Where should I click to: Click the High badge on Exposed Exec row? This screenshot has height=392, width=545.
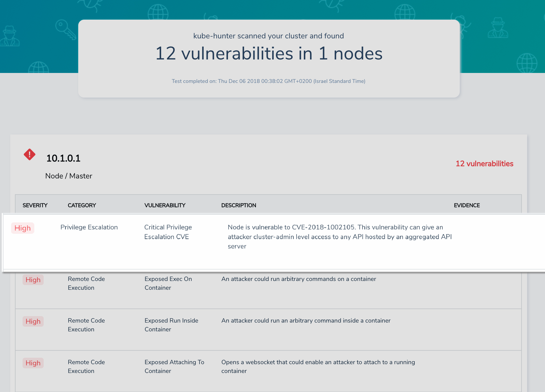click(x=33, y=280)
